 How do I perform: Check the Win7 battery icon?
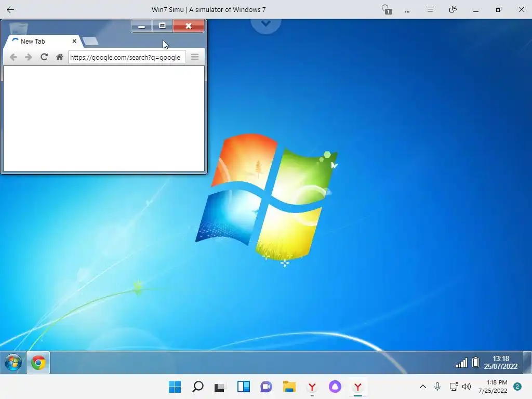point(476,362)
